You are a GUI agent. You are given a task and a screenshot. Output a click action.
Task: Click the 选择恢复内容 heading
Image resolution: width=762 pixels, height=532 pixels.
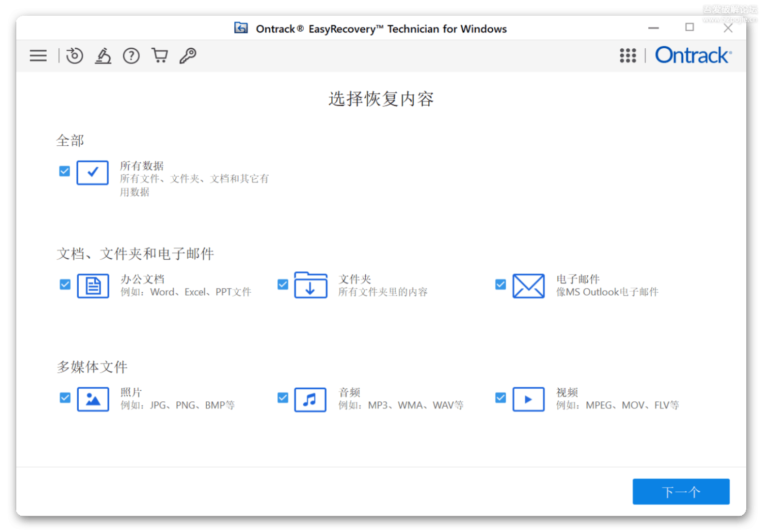381,99
